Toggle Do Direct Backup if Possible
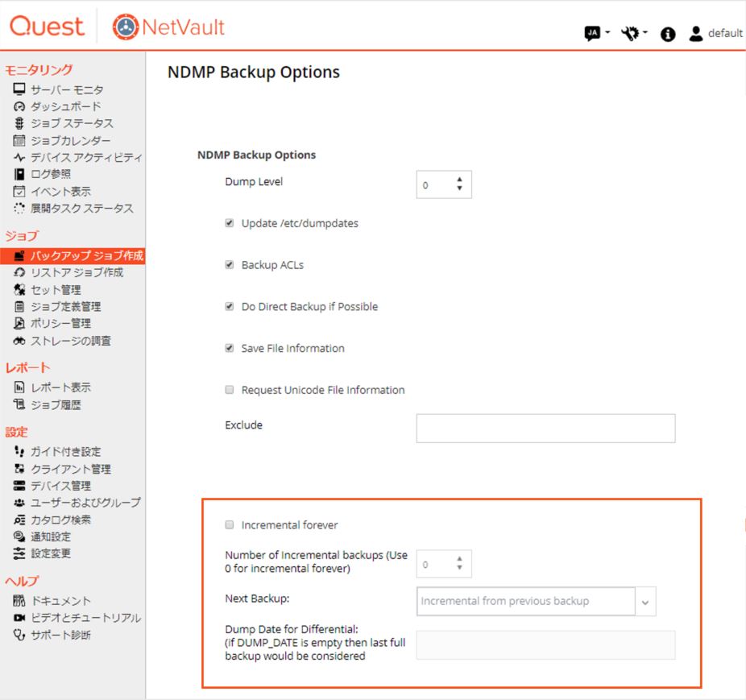The image size is (746, 700). click(230, 306)
